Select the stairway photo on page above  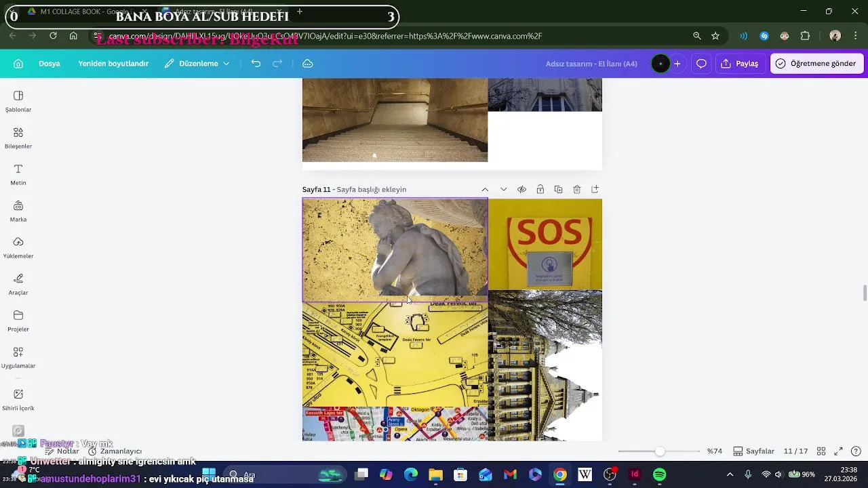coord(395,120)
